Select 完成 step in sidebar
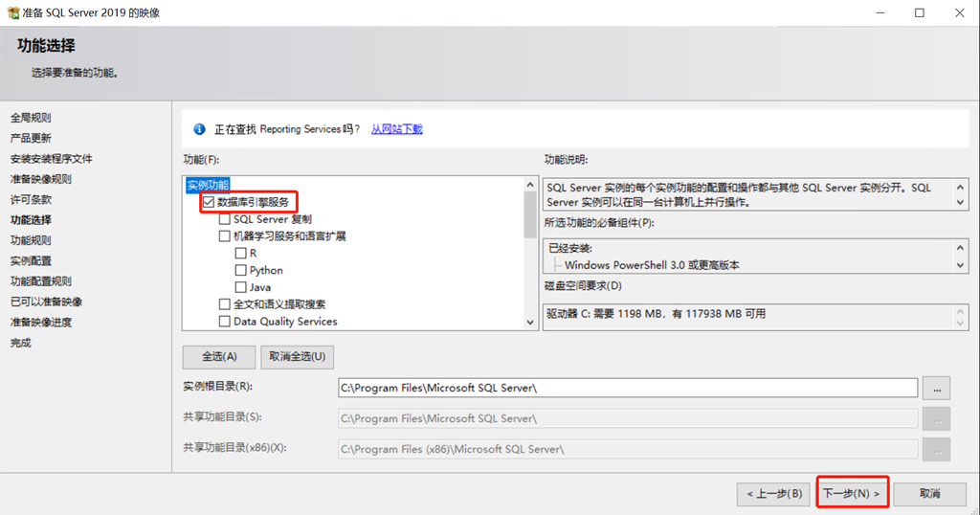The height and width of the screenshot is (515, 980). [21, 343]
